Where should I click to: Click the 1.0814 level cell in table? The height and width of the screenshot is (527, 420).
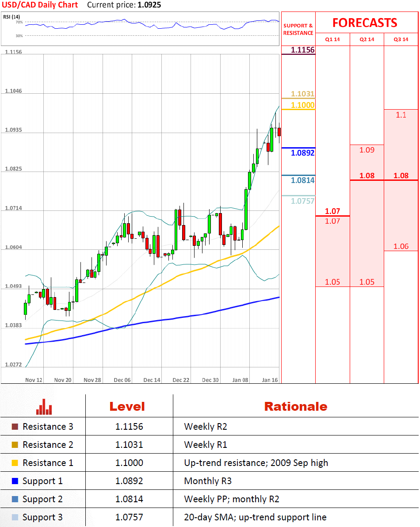point(129,499)
